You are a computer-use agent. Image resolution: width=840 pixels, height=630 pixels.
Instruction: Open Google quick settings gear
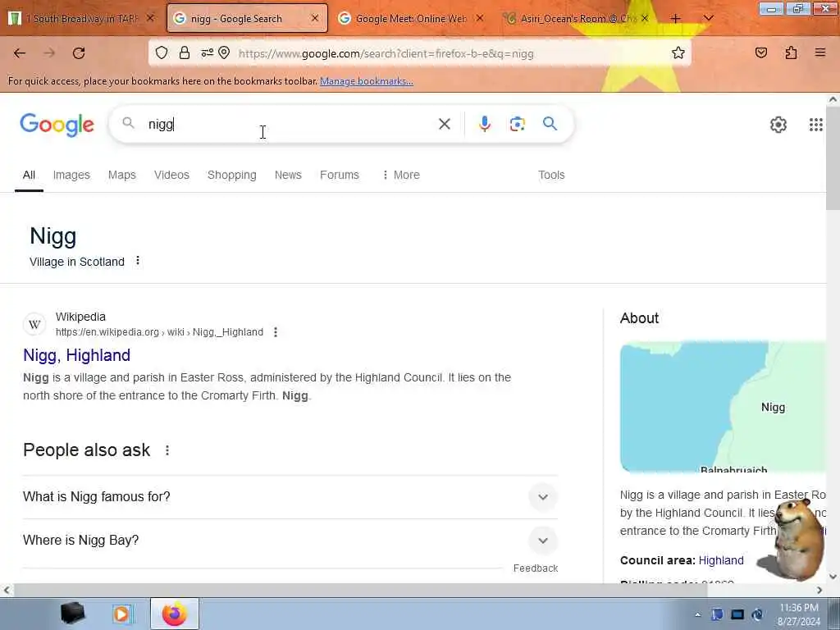[778, 125]
